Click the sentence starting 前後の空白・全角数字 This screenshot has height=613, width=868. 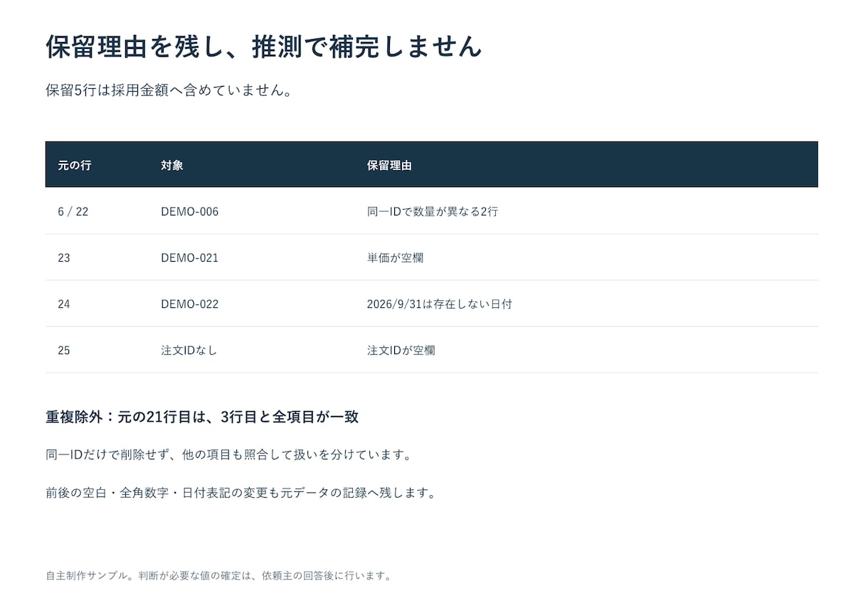240,492
